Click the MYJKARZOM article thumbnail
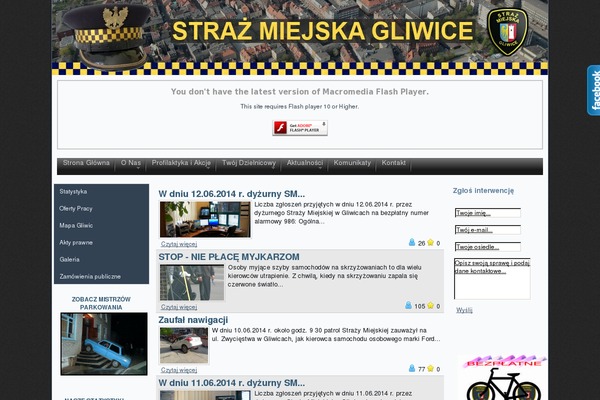 tap(192, 282)
